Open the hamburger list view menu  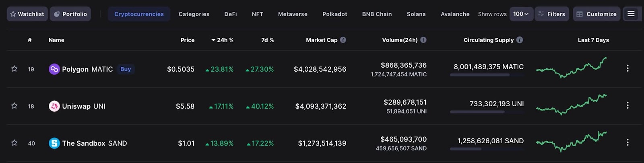pyautogui.click(x=631, y=14)
